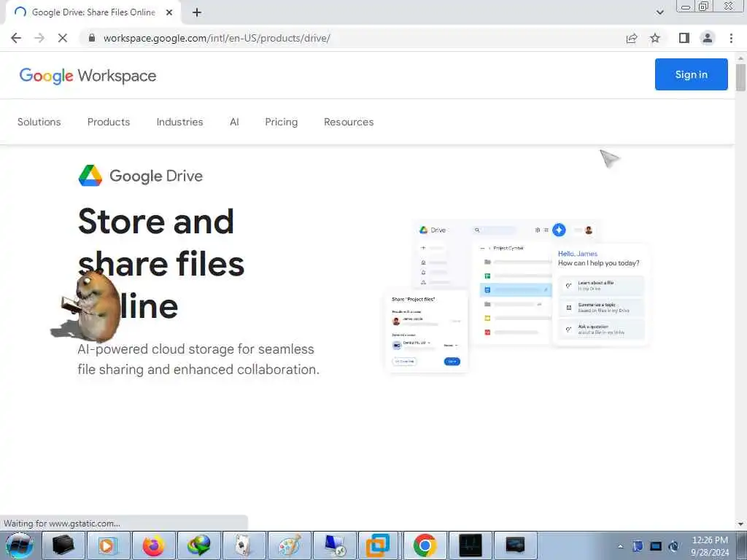Click the animated hamster reading a book
Viewport: 747px width, 560px height.
click(87, 307)
